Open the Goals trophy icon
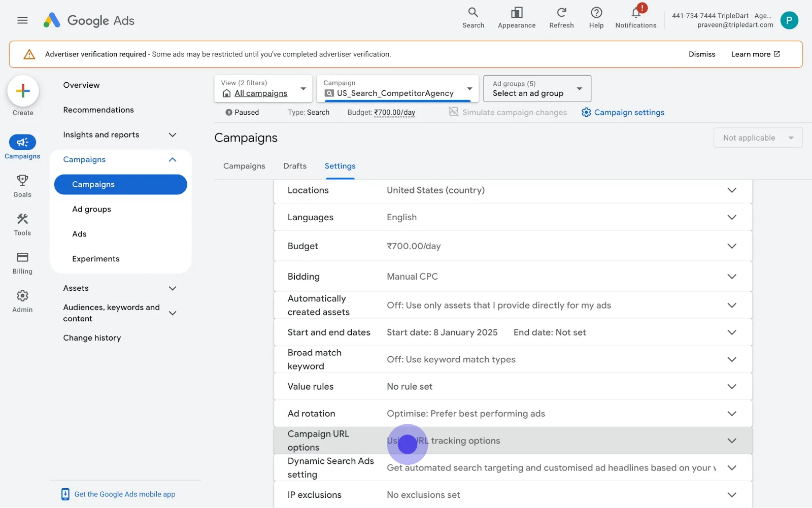Screen dimensions: 812x508 pos(22,181)
